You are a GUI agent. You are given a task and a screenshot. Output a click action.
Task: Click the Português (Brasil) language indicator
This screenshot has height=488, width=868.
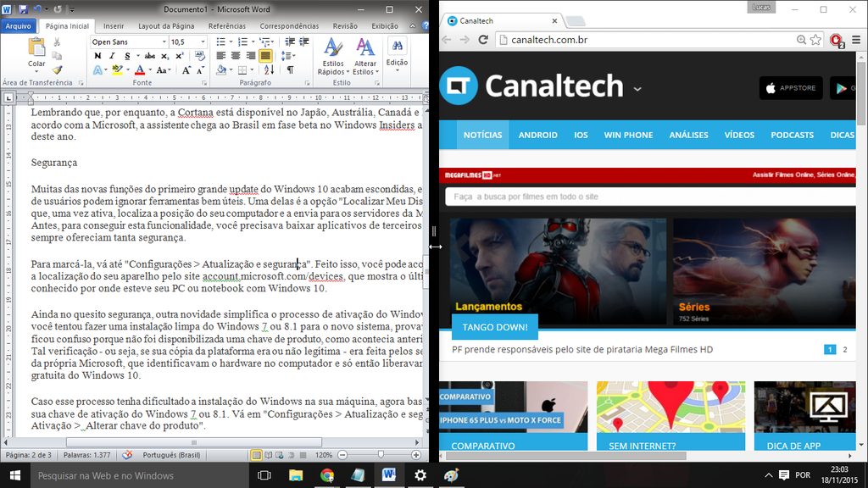coord(171,455)
